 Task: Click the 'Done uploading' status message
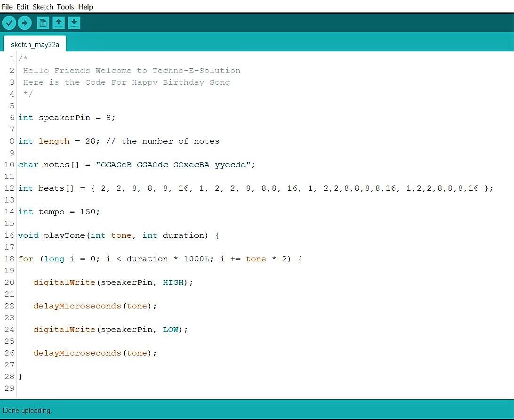coord(26,411)
